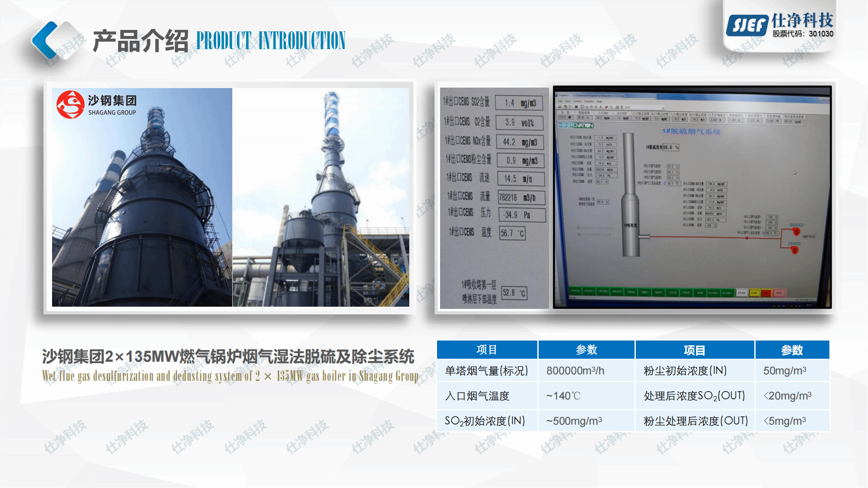Click the desulfurization efficiency 98.8 % field

pos(671,147)
